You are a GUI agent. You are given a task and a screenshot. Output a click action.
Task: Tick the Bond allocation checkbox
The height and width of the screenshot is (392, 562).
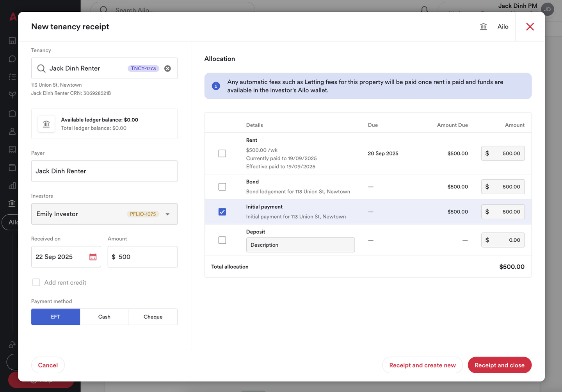222,187
